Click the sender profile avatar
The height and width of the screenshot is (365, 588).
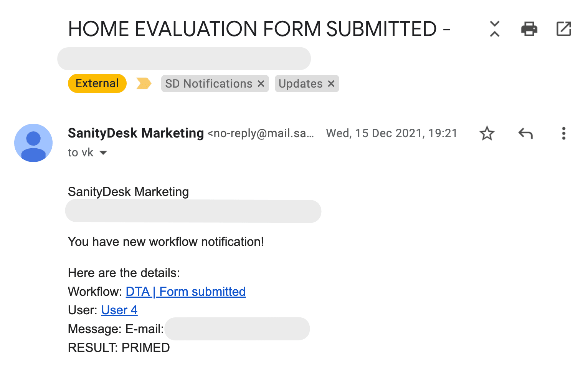click(x=33, y=143)
